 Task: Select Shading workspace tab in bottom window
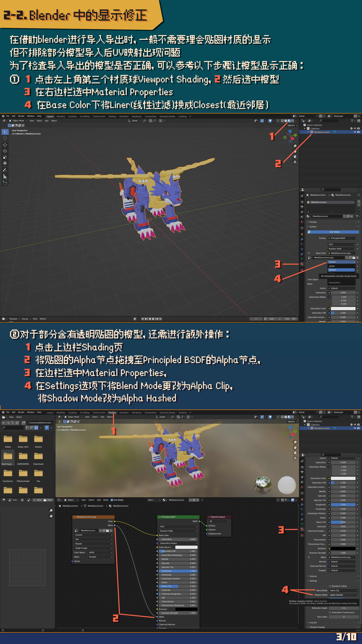pyautogui.click(x=112, y=413)
